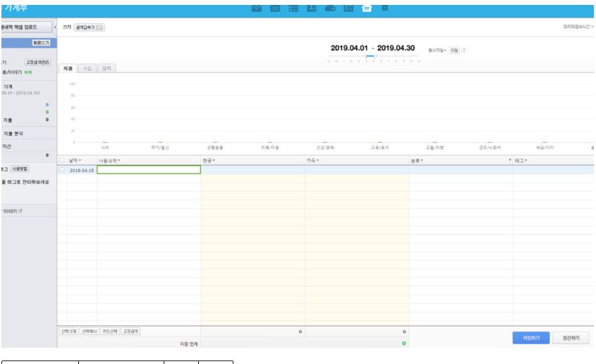Viewport: 596px width, 364px height.
Task: Toggle the 금액감추기 hide-amount switch
Action: click(x=99, y=28)
